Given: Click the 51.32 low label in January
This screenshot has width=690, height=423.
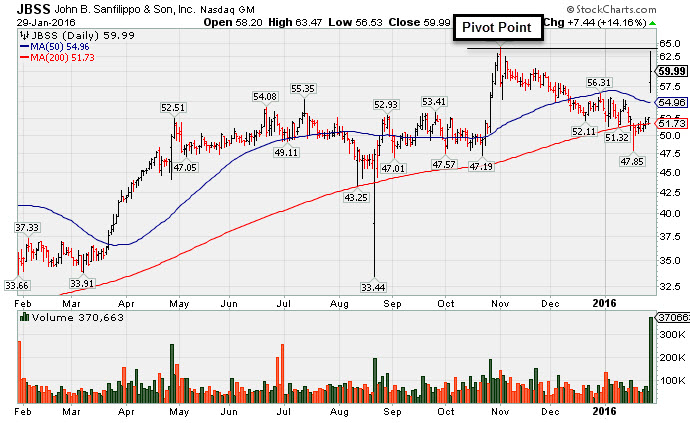Looking at the screenshot, I should point(617,138).
